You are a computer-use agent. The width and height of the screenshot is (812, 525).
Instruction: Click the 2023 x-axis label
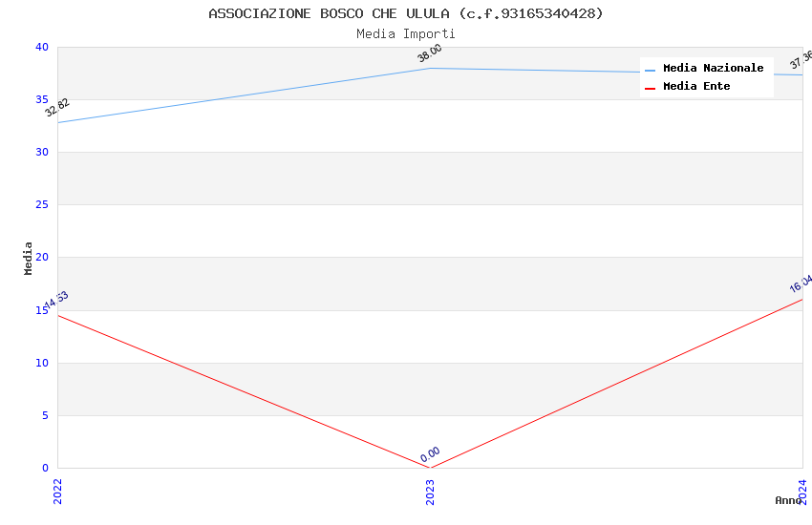tap(430, 492)
